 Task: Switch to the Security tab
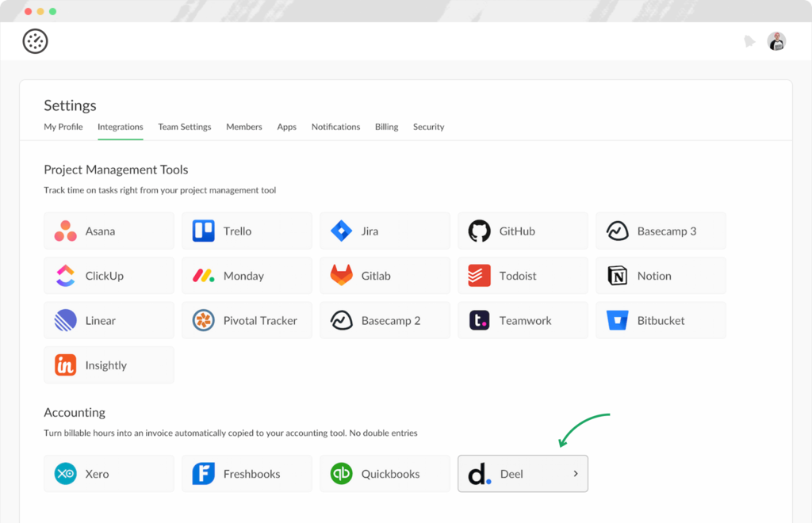428,127
